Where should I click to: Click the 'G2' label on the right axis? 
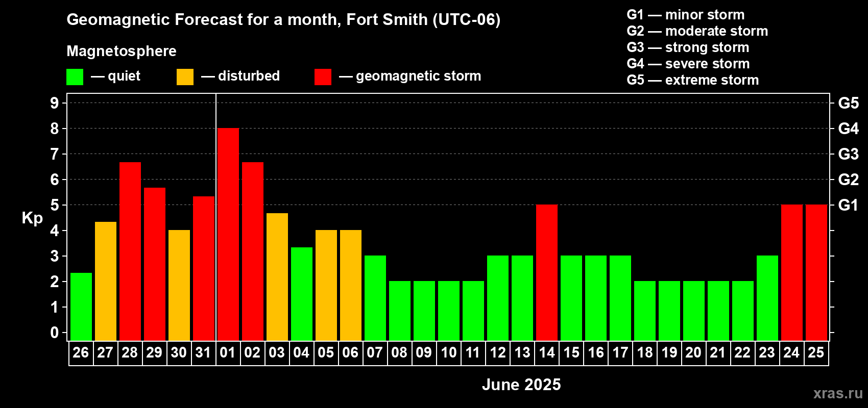(x=849, y=180)
